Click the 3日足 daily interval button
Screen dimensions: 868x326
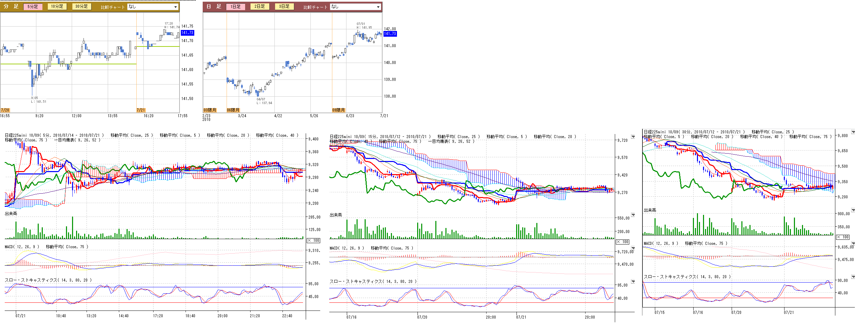click(x=284, y=6)
